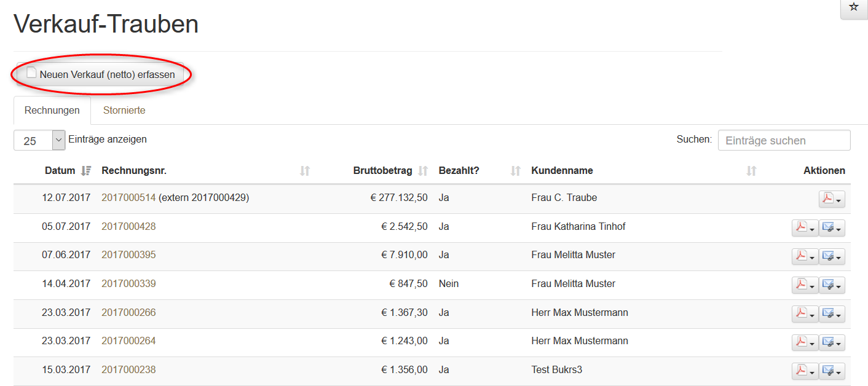Screen dimensions: 868x386
Task: Open email menu for invoice 2017000339
Action: click(x=832, y=285)
